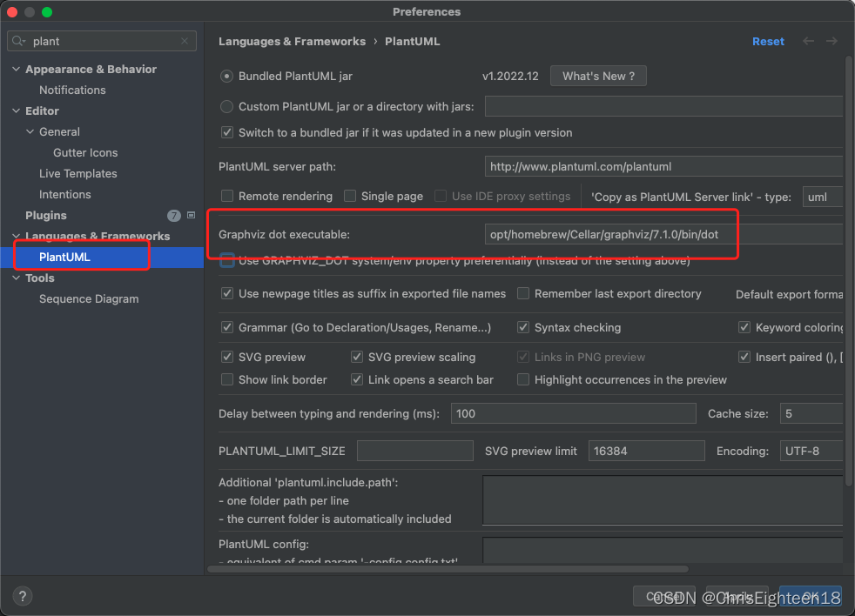Image resolution: width=855 pixels, height=616 pixels.
Task: Click the additional include path text area
Action: tap(663, 500)
